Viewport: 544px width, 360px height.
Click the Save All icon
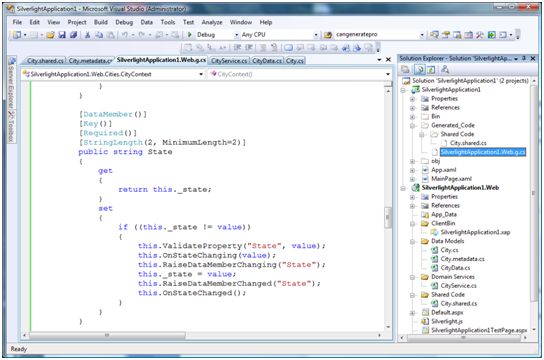[73, 35]
